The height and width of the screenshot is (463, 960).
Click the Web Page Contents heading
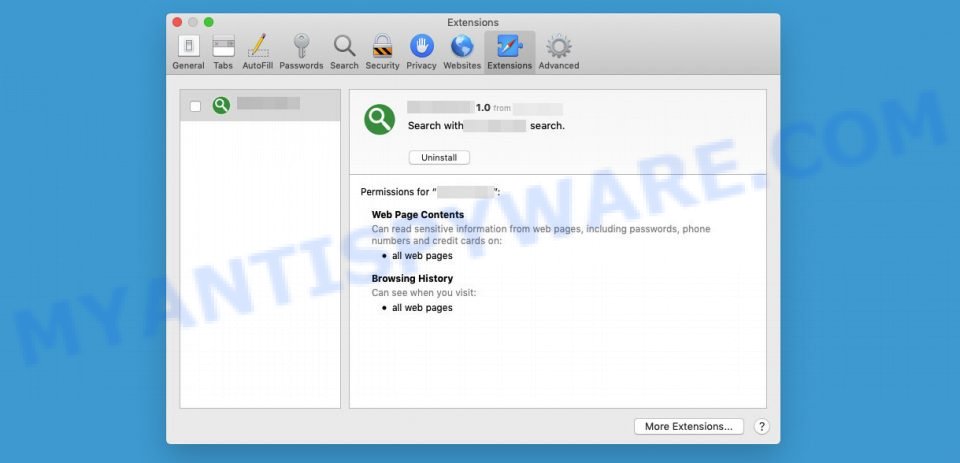click(x=418, y=214)
